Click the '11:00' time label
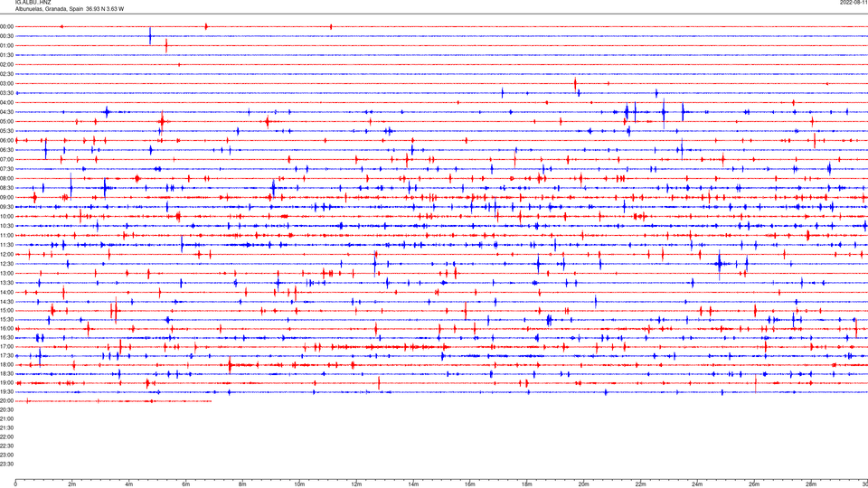This screenshot has width=868, height=488. [x=7, y=235]
